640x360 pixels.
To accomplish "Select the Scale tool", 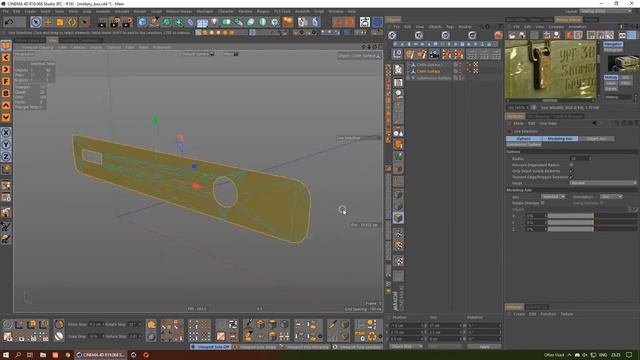I will (x=60, y=22).
